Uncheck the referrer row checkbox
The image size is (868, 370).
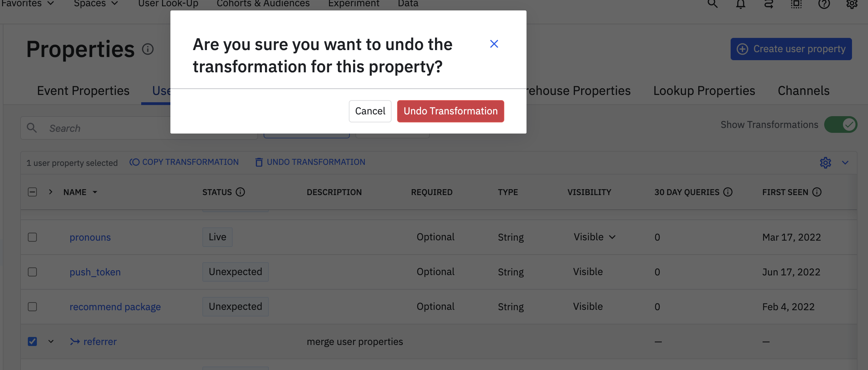[x=32, y=341]
